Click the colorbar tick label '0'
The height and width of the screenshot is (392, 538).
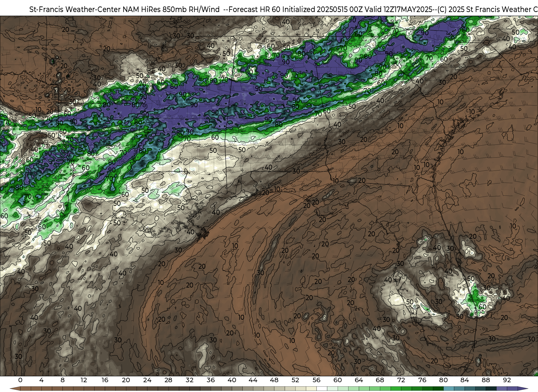click(20, 380)
